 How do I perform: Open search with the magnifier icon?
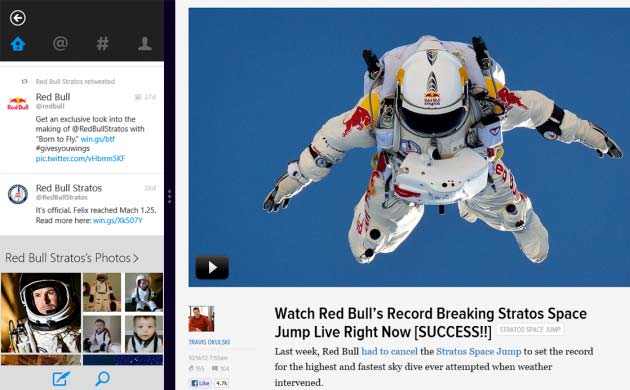(102, 378)
